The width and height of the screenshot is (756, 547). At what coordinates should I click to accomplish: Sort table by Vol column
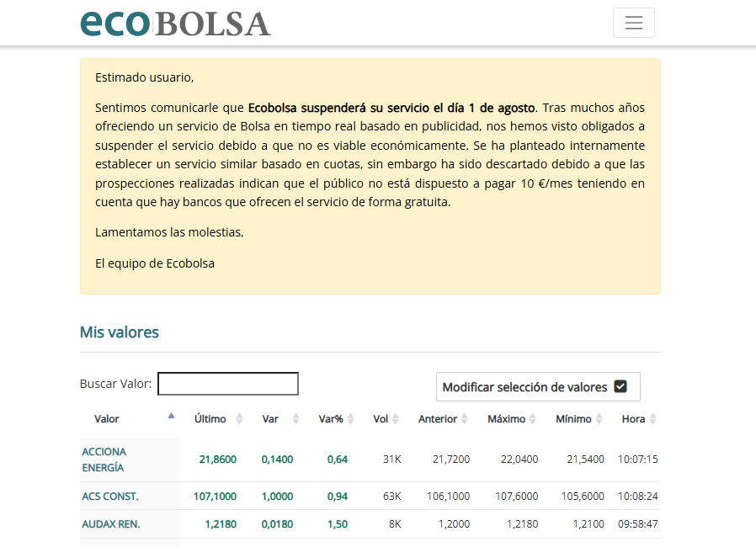381,419
